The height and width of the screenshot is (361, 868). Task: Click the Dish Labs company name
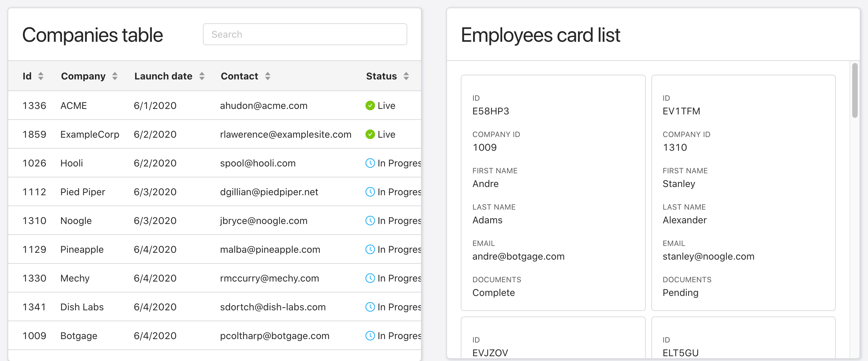[82, 307]
